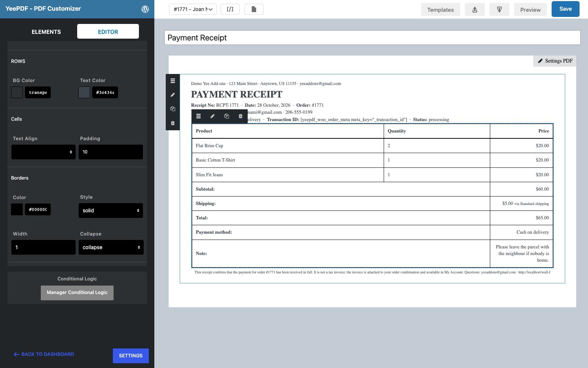Viewport: 588px width, 368px height.
Task: Click the export upload icon button
Action: pos(475,10)
